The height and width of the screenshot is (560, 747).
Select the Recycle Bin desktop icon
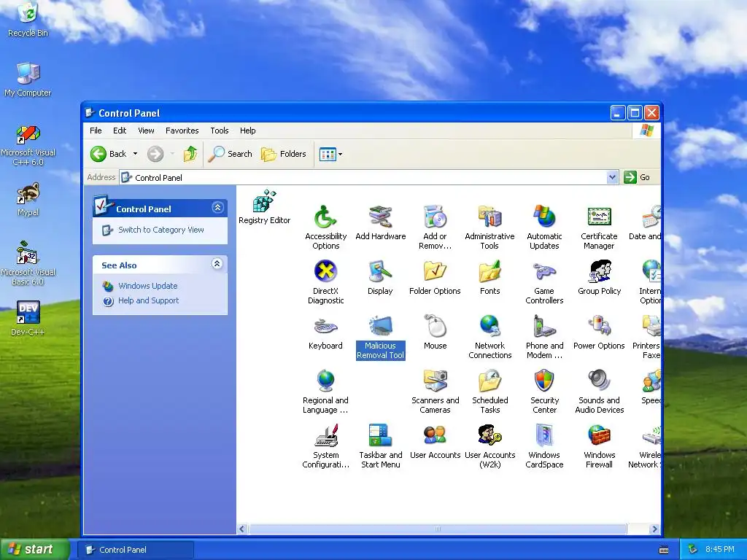click(28, 19)
